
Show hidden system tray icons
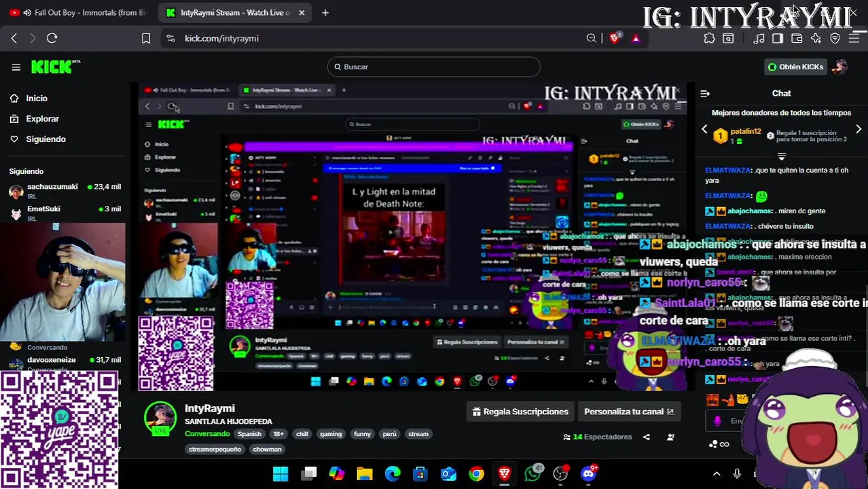pyautogui.click(x=717, y=473)
